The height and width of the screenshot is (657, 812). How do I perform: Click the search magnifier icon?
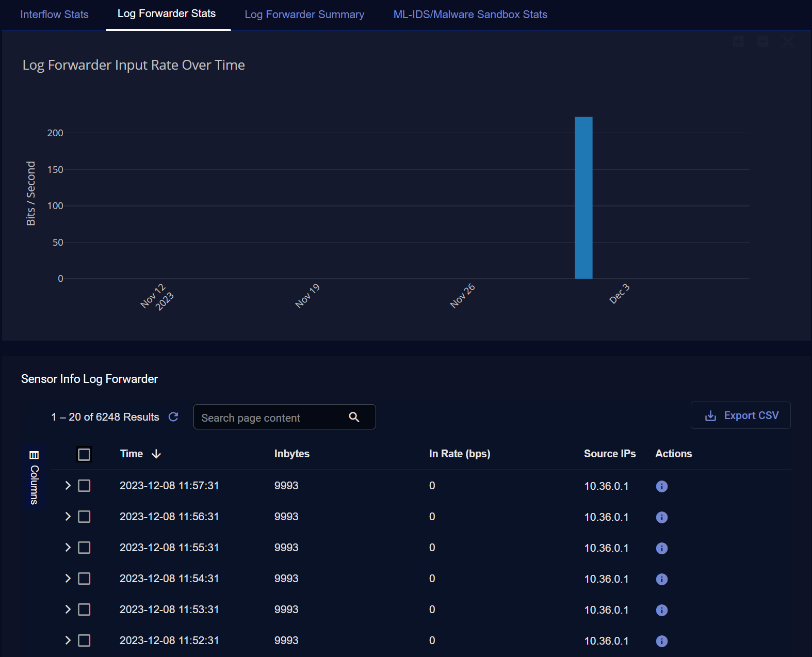click(354, 417)
